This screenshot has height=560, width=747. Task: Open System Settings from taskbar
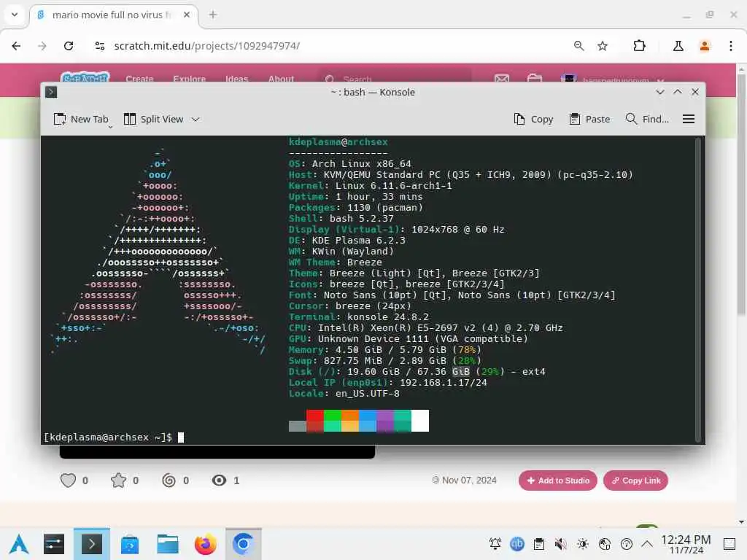[54, 544]
